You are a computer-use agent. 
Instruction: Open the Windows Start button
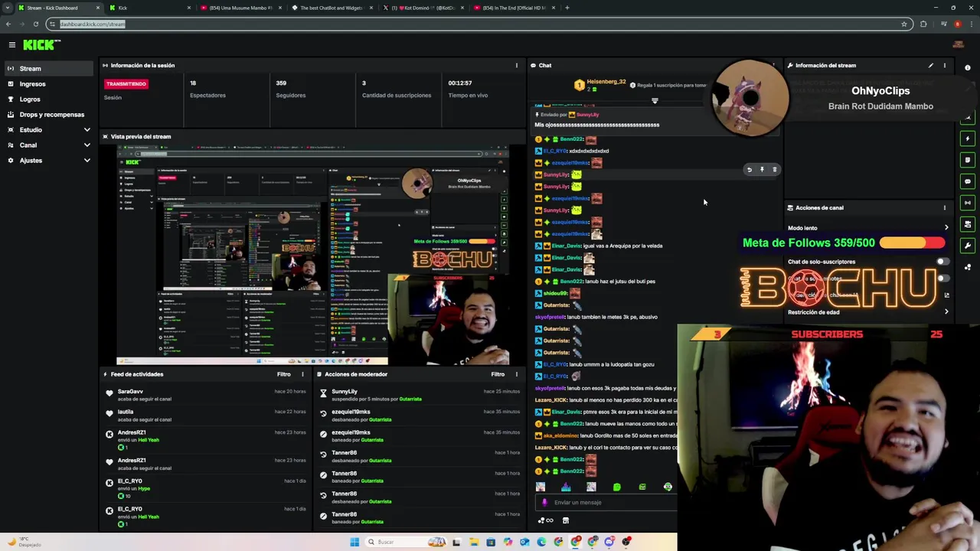pyautogui.click(x=354, y=542)
